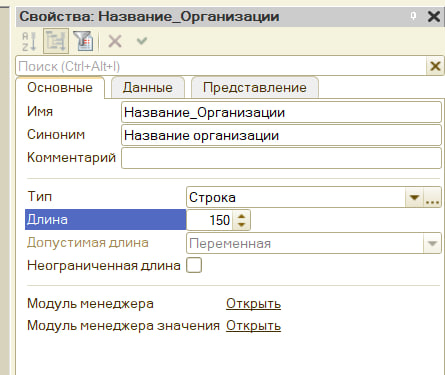Close the properties panel
445x375 pixels.
[x=434, y=16]
